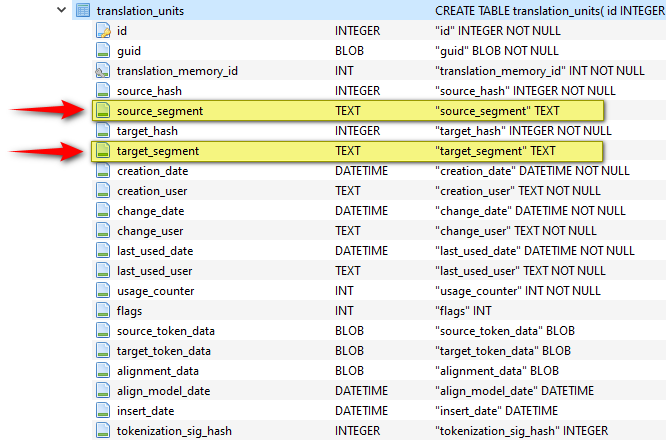Click the primary key icon beside id
Image resolution: width=666 pixels, height=443 pixels.
[x=102, y=31]
